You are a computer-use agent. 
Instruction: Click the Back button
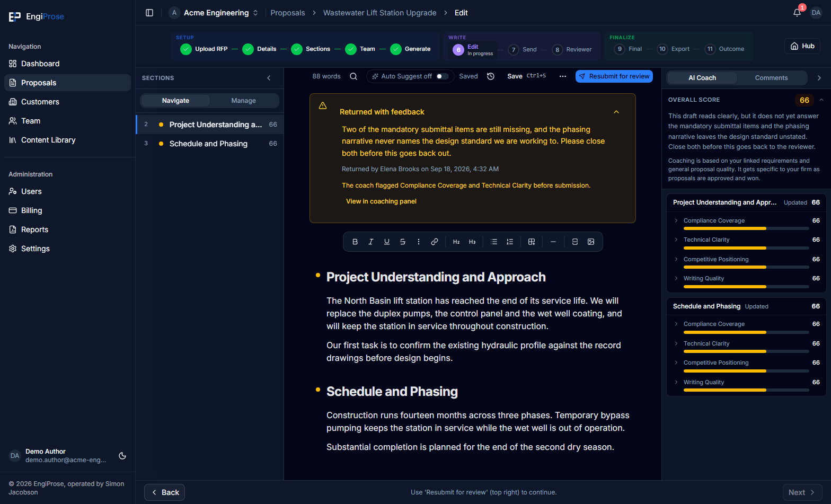[164, 492]
